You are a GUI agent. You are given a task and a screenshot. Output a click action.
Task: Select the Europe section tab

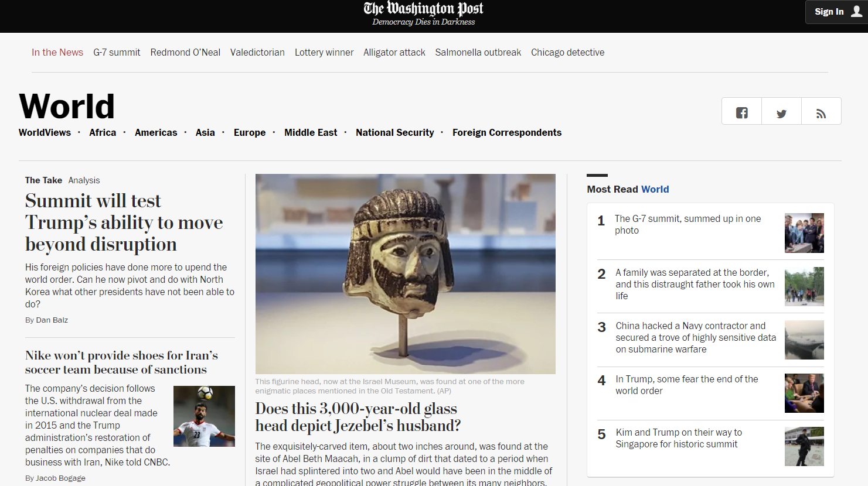click(250, 132)
